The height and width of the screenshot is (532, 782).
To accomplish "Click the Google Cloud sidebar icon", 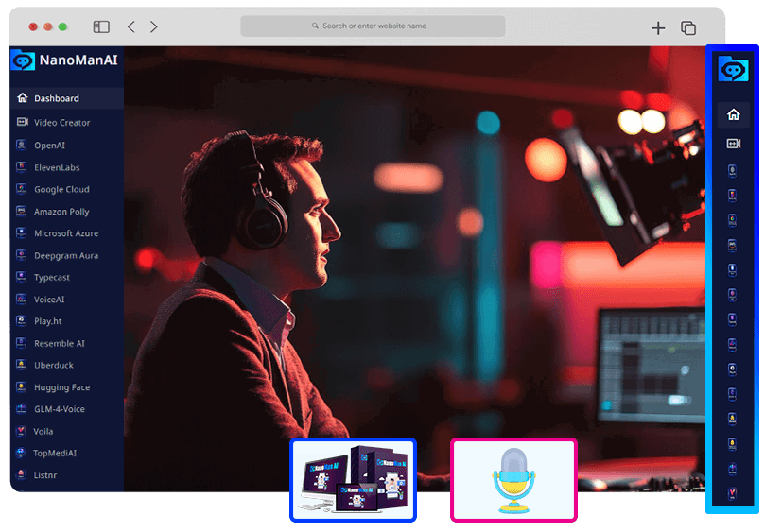I will coord(22,189).
